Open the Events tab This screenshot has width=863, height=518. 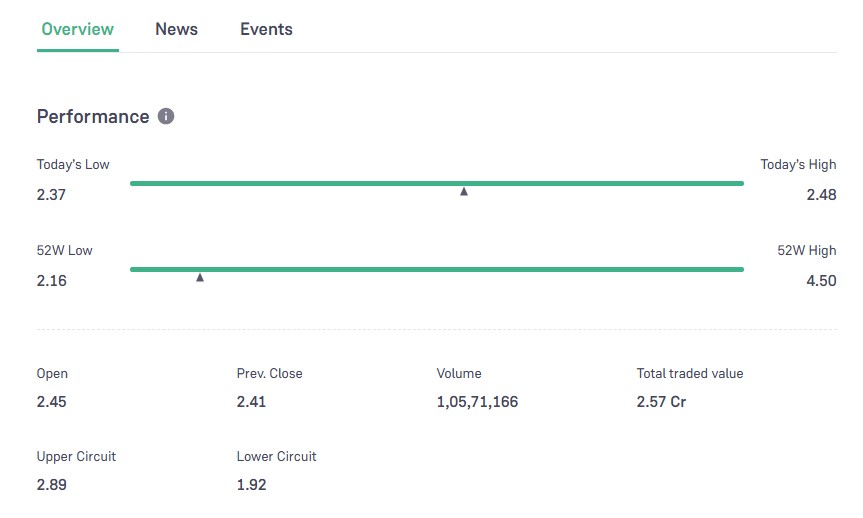coord(266,29)
